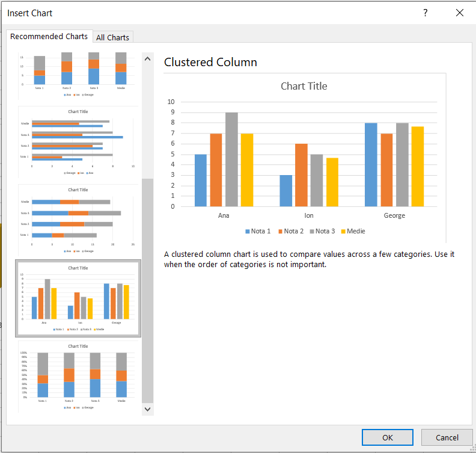Click the Chart Title in the preview
The width and height of the screenshot is (476, 453).
coord(304,86)
